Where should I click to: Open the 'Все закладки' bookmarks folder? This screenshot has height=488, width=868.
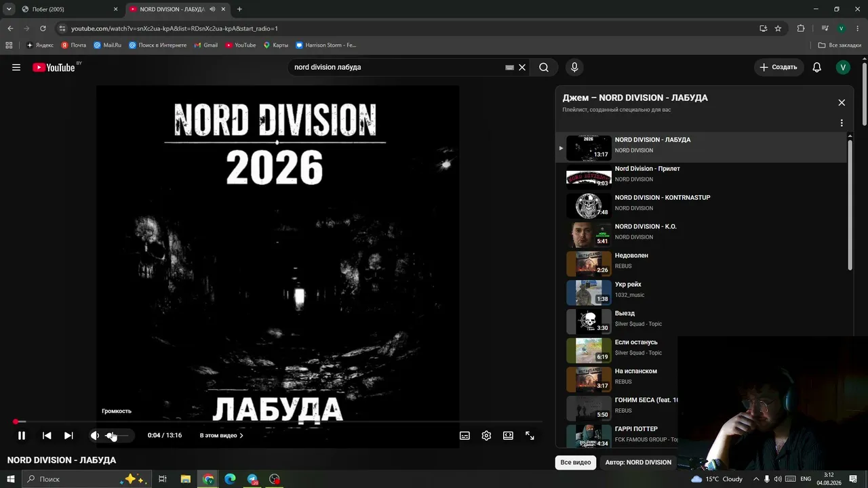click(x=840, y=45)
